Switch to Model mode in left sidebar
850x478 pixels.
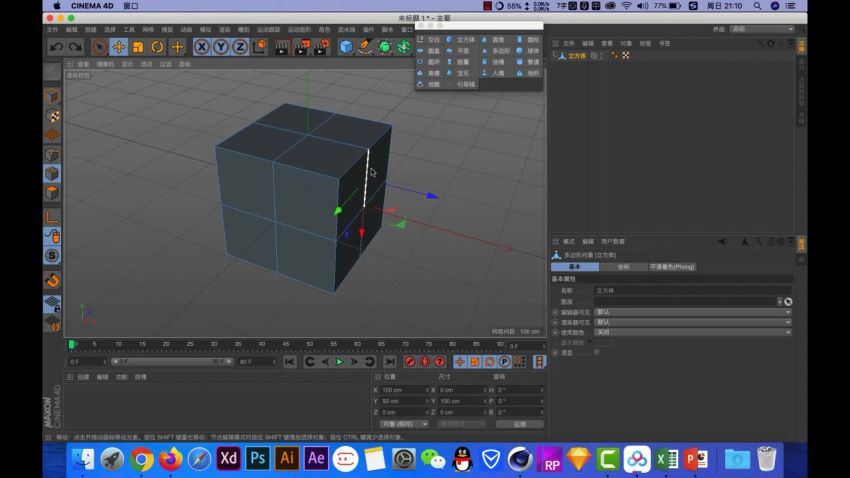click(x=52, y=96)
